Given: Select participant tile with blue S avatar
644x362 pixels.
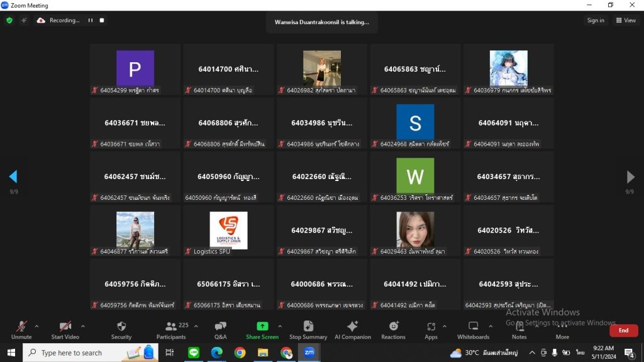Looking at the screenshot, I should point(415,123).
